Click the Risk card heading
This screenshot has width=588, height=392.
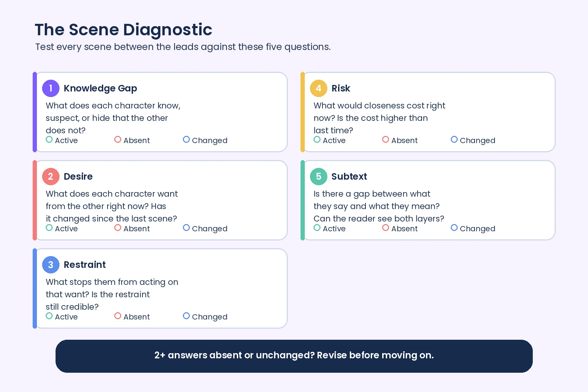[341, 88]
